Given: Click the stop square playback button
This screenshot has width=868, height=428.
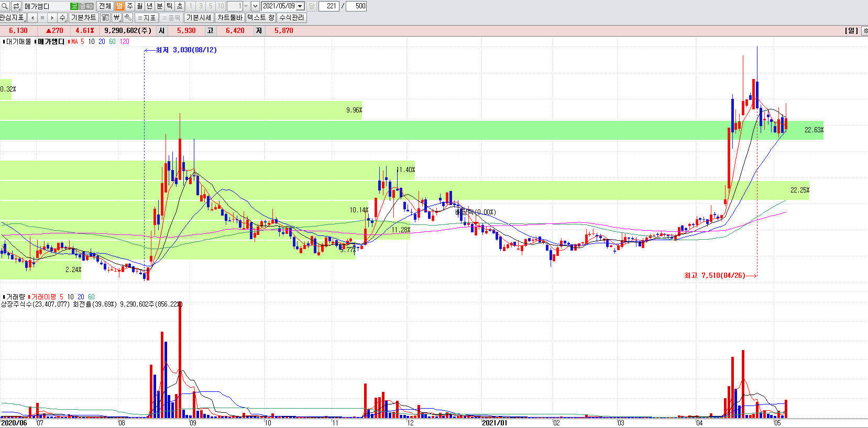Looking at the screenshot, I should click(x=42, y=18).
